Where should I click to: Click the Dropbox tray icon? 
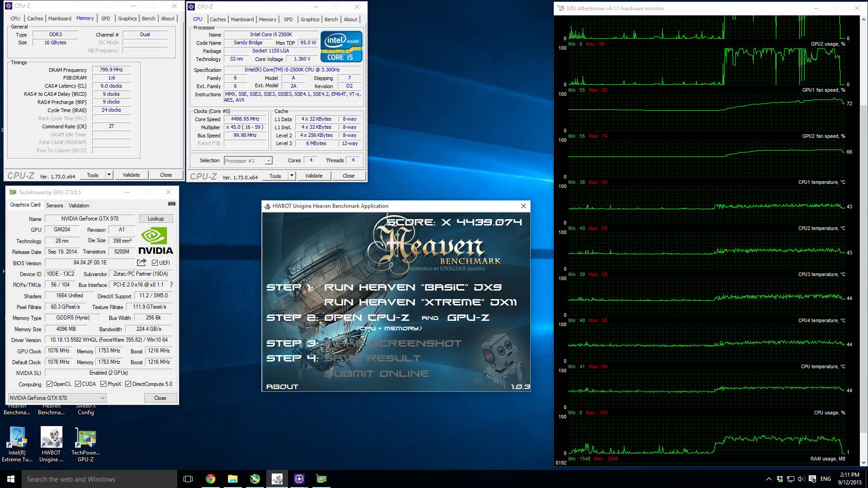click(780, 479)
